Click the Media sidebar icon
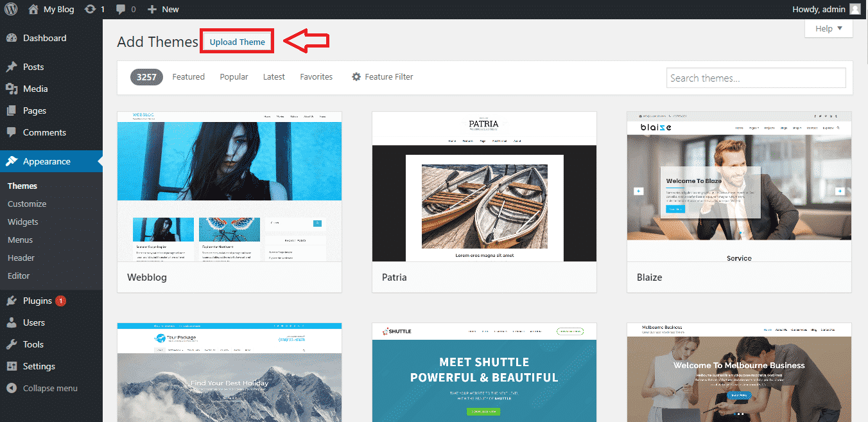 tap(12, 89)
